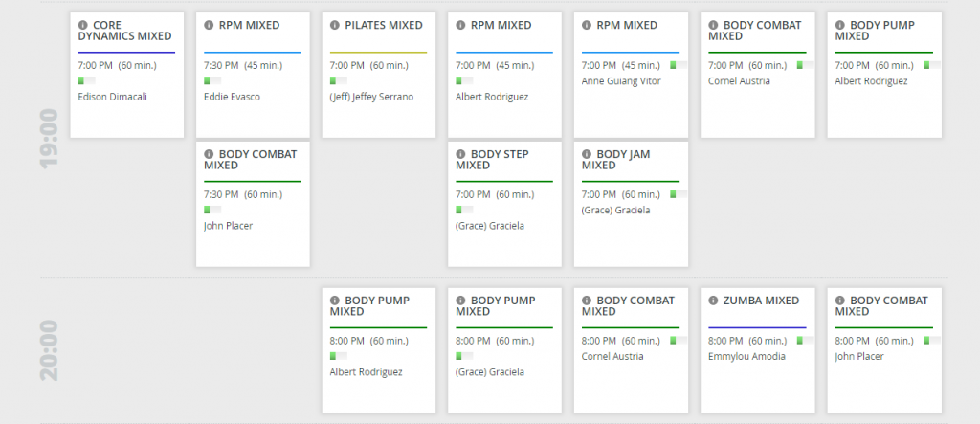
Task: Select Pilates Mixed class title
Action: tap(385, 26)
